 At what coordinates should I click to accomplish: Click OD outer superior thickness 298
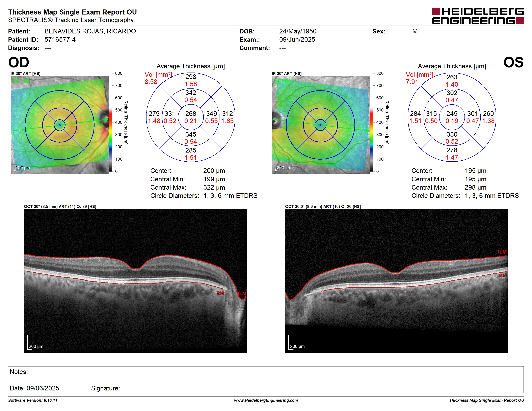190,77
